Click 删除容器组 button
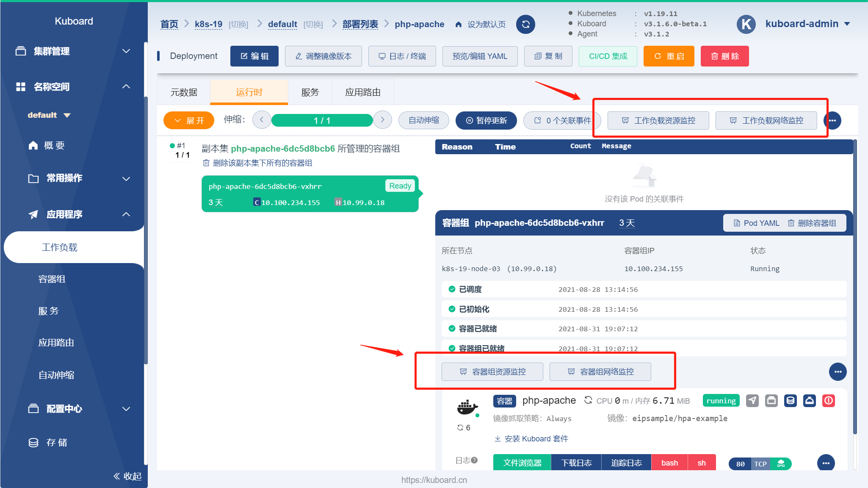This screenshot has width=868, height=488. coord(812,223)
